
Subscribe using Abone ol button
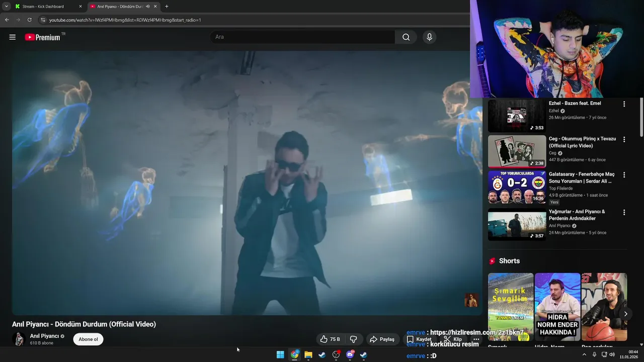click(88, 339)
